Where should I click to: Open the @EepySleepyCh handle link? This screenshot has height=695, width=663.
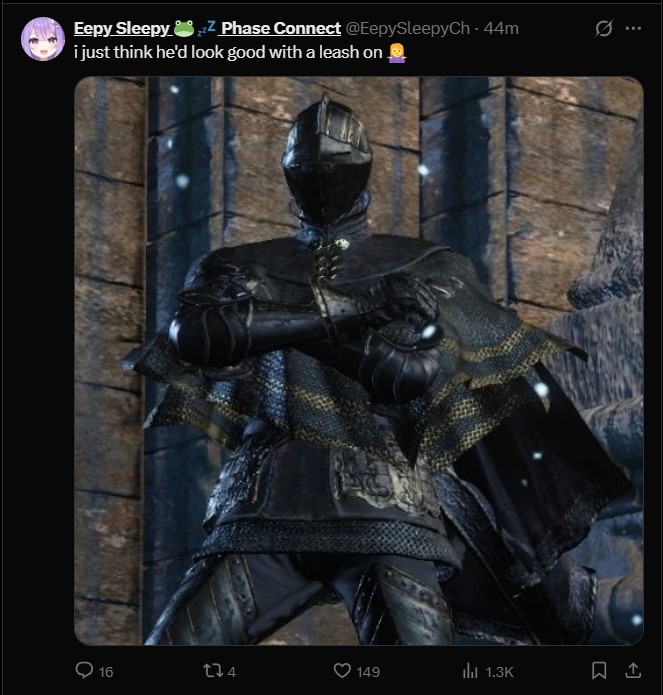(x=407, y=28)
